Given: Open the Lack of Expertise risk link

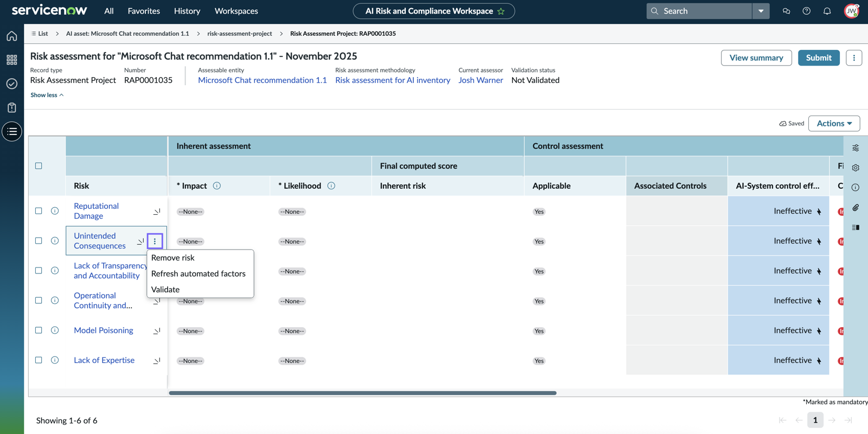Looking at the screenshot, I should point(104,360).
